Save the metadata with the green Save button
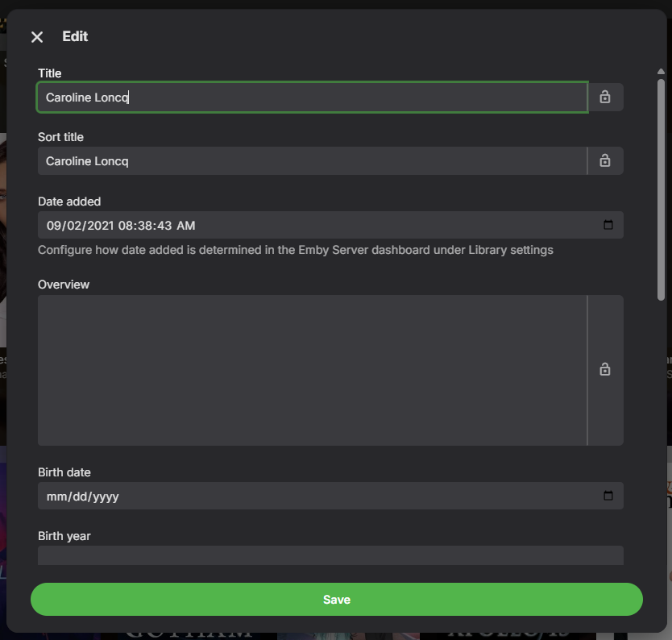Screen dimensions: 672x640 click(x=337, y=599)
